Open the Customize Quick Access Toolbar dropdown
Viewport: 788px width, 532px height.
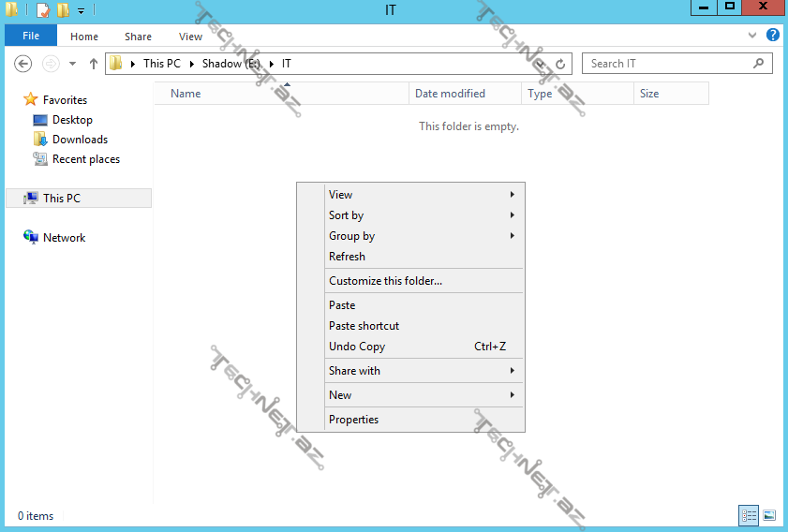(x=81, y=11)
